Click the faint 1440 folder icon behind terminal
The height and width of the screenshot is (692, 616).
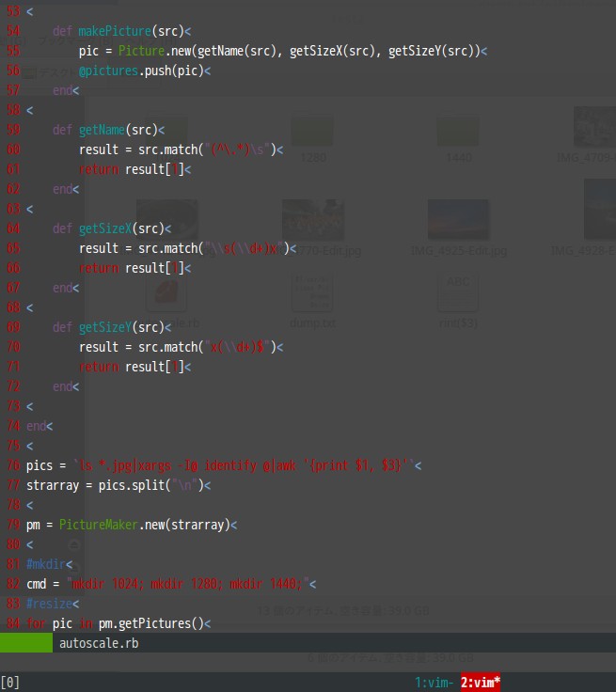point(458,133)
